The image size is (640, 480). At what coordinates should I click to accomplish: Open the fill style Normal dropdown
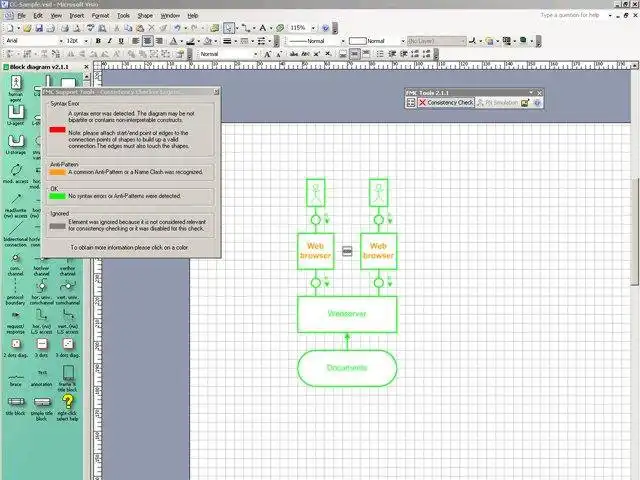point(403,41)
